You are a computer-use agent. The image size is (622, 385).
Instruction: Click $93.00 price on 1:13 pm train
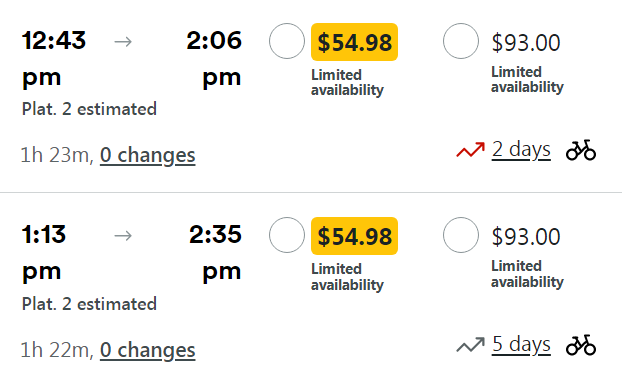click(x=526, y=237)
